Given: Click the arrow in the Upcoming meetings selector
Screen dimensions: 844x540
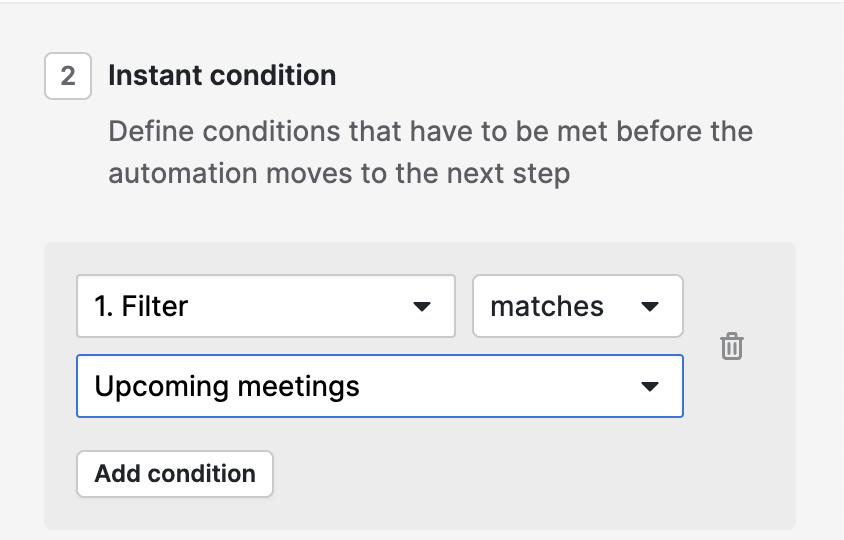Looking at the screenshot, I should (x=650, y=387).
